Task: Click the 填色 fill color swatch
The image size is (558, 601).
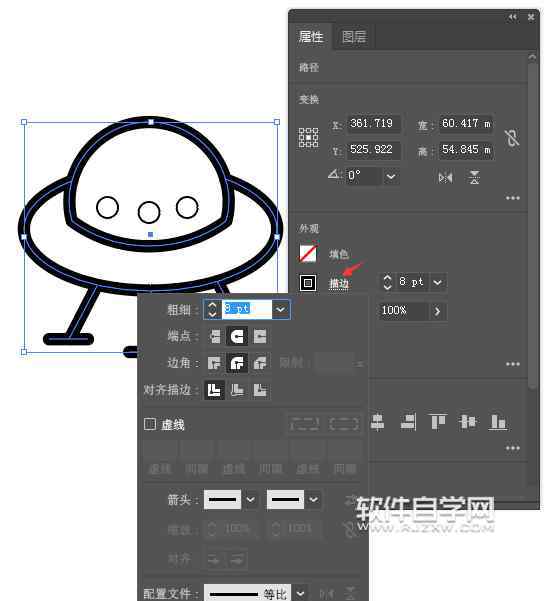Action: [308, 253]
